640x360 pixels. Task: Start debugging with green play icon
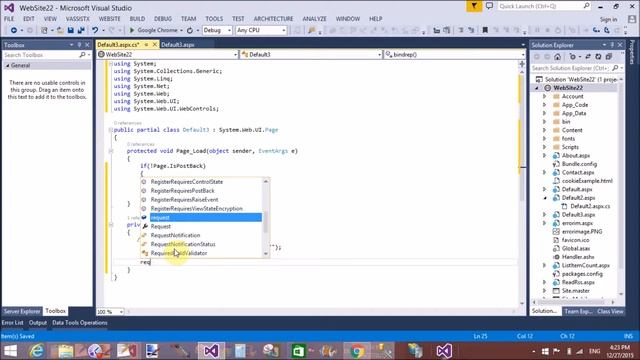point(132,30)
